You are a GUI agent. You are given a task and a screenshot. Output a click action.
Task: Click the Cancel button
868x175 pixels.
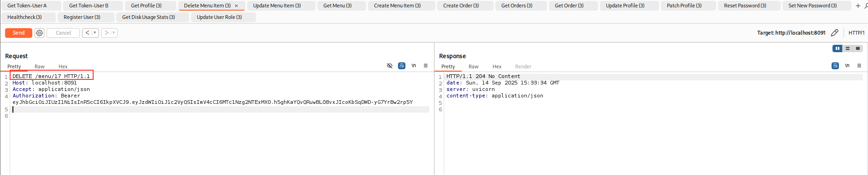[x=63, y=33]
